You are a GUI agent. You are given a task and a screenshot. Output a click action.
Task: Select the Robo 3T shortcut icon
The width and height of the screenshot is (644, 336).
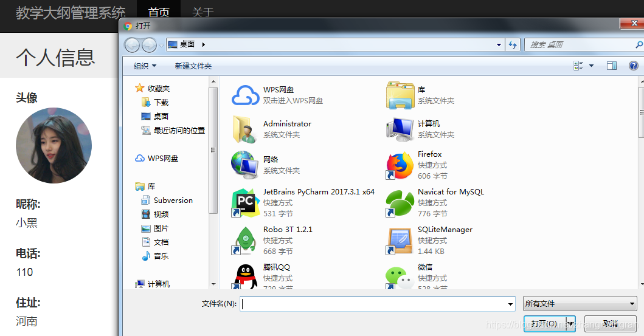[245, 241]
